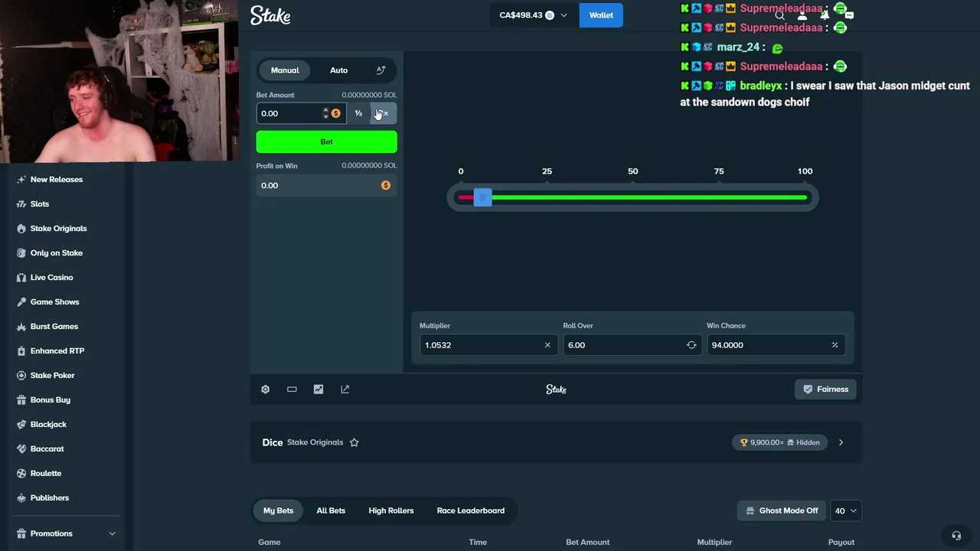Open live stats chart icon
The image size is (980, 551).
point(318,390)
